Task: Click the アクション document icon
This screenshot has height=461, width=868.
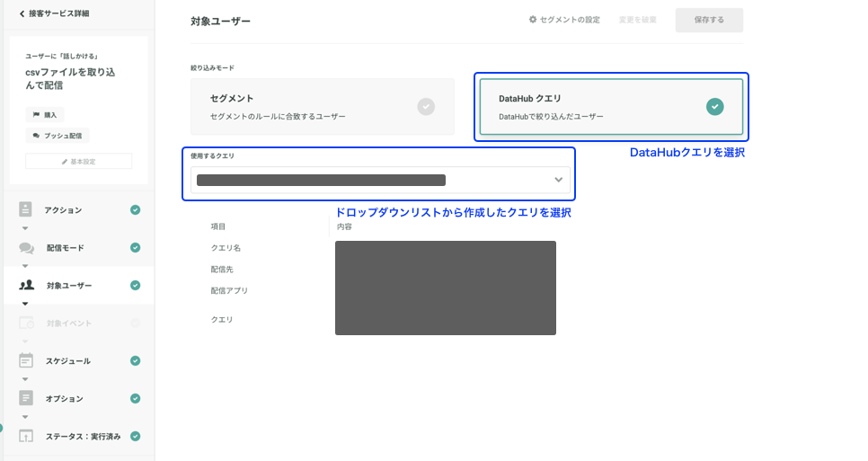Action: (x=25, y=209)
